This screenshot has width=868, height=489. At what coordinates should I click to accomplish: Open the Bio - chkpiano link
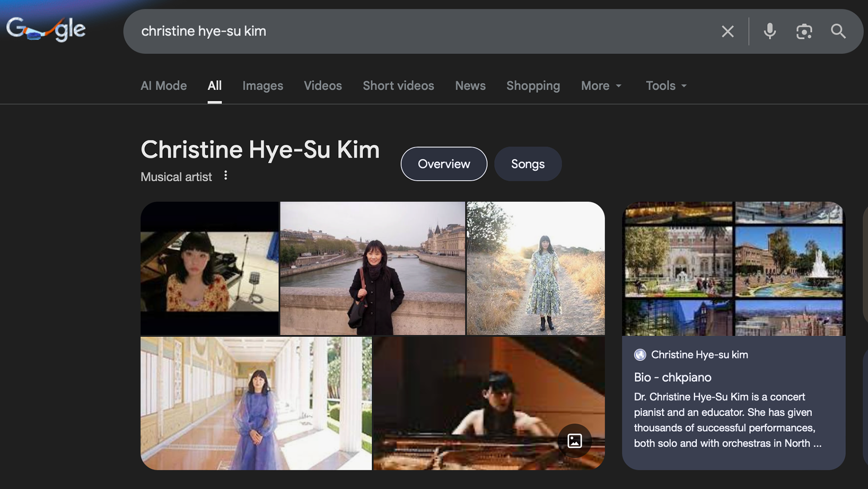pos(672,377)
